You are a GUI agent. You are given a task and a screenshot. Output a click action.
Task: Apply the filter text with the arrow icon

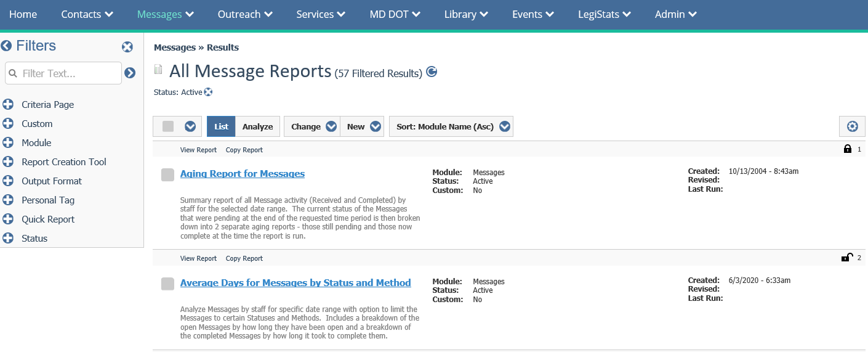130,73
